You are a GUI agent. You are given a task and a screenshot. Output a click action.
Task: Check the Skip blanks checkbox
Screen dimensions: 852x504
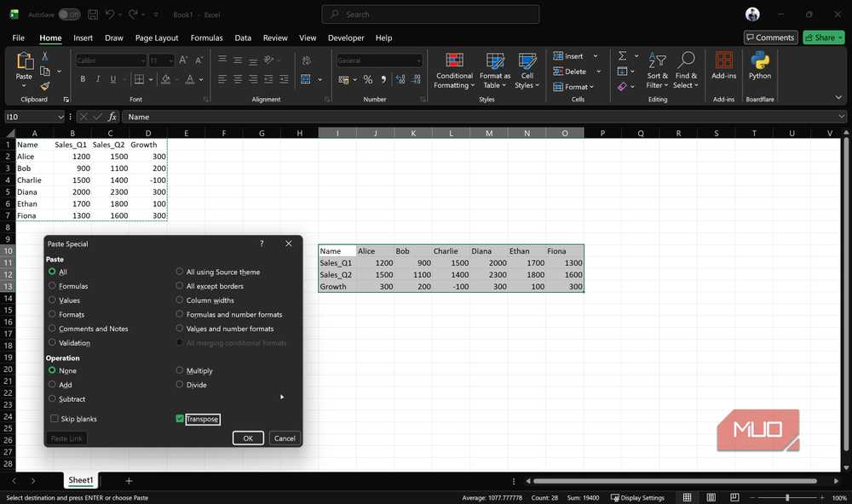pyautogui.click(x=55, y=419)
